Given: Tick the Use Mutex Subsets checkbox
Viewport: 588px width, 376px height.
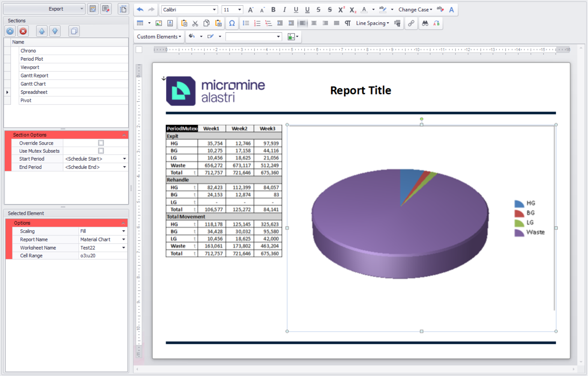Looking at the screenshot, I should 101,151.
